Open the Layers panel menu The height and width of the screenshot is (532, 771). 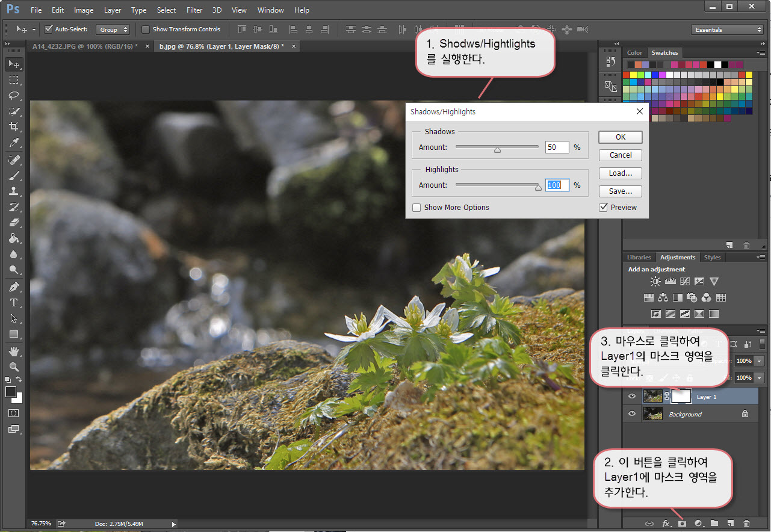761,330
